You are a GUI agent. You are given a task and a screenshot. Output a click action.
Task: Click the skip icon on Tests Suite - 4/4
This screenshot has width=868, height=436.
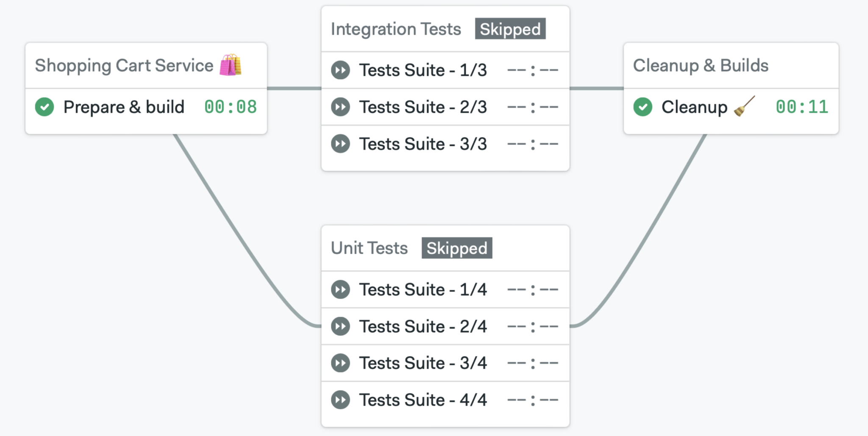340,400
